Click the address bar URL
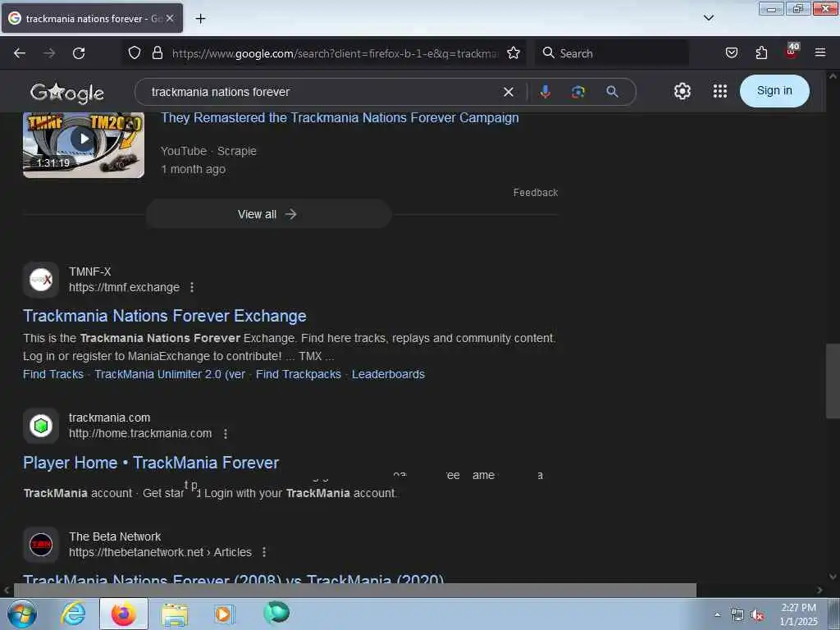The height and width of the screenshot is (630, 840). click(x=335, y=53)
